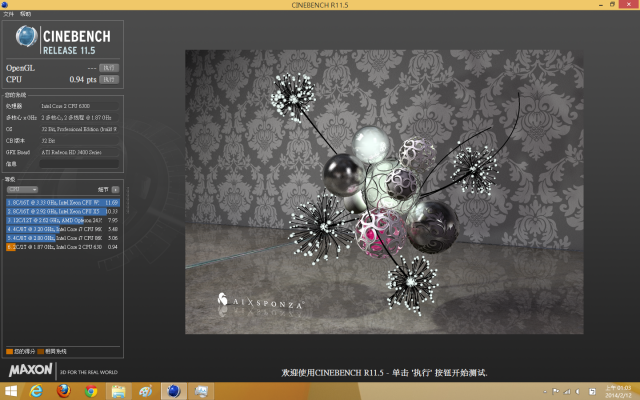
Task: Open the taskbar clock showing 01:03
Action: point(618,391)
